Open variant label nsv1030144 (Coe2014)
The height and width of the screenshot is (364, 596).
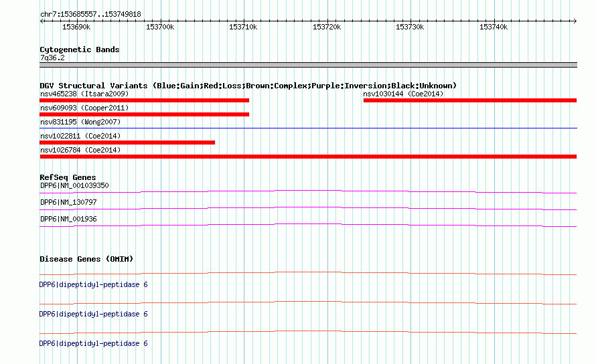pyautogui.click(x=403, y=94)
